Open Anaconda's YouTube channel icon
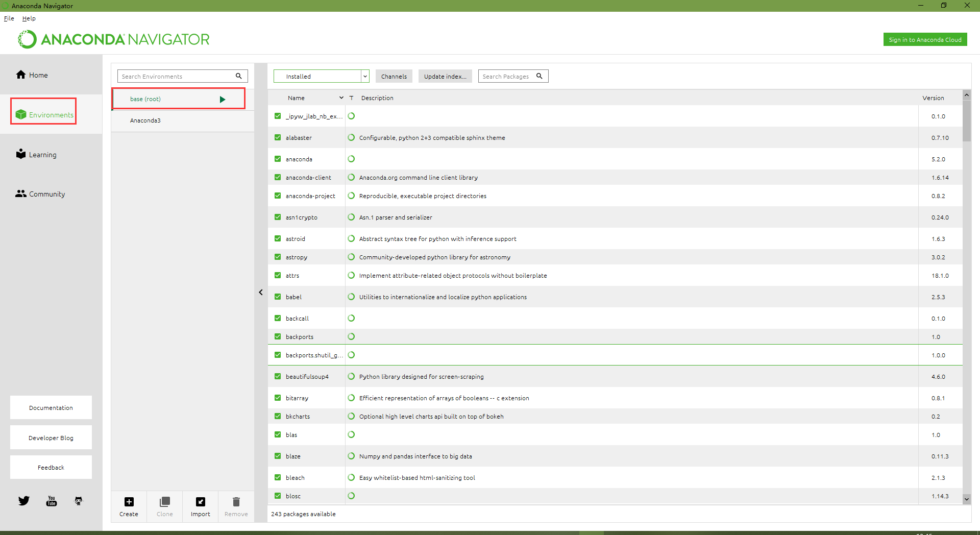The image size is (980, 535). (x=52, y=501)
